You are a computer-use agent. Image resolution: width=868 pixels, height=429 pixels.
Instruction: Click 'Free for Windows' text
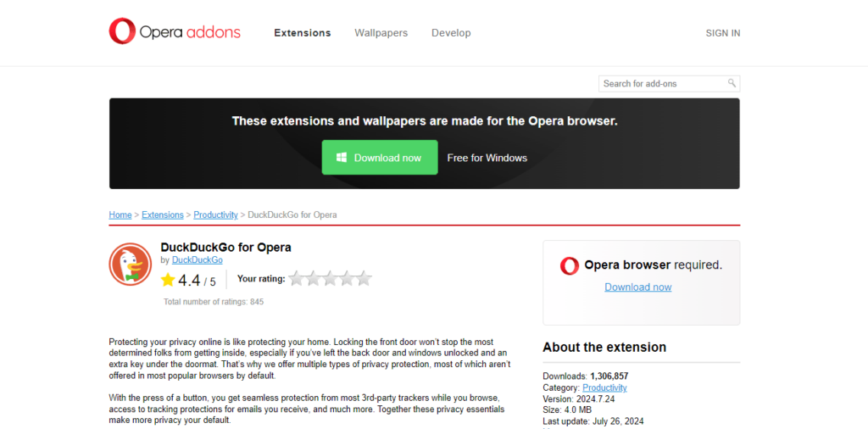coord(487,158)
